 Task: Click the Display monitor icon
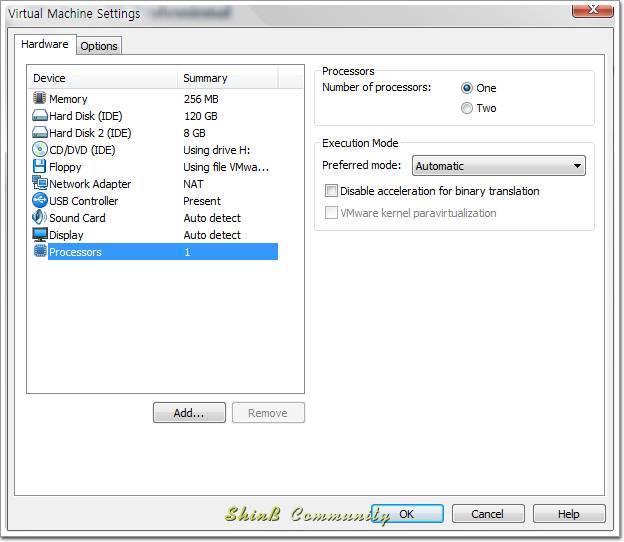click(x=40, y=234)
